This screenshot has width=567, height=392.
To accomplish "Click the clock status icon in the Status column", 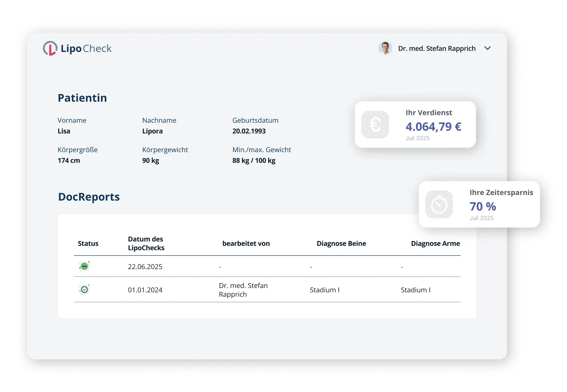I will [84, 289].
